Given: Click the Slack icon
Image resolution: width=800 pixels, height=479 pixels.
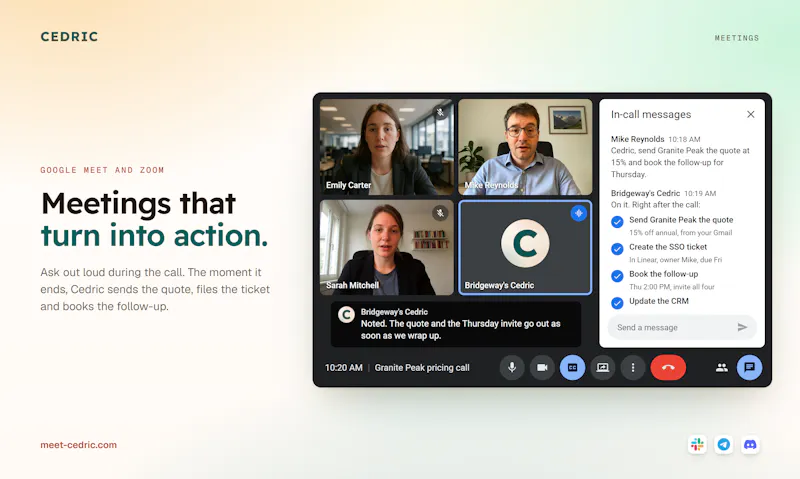Looking at the screenshot, I should [697, 444].
